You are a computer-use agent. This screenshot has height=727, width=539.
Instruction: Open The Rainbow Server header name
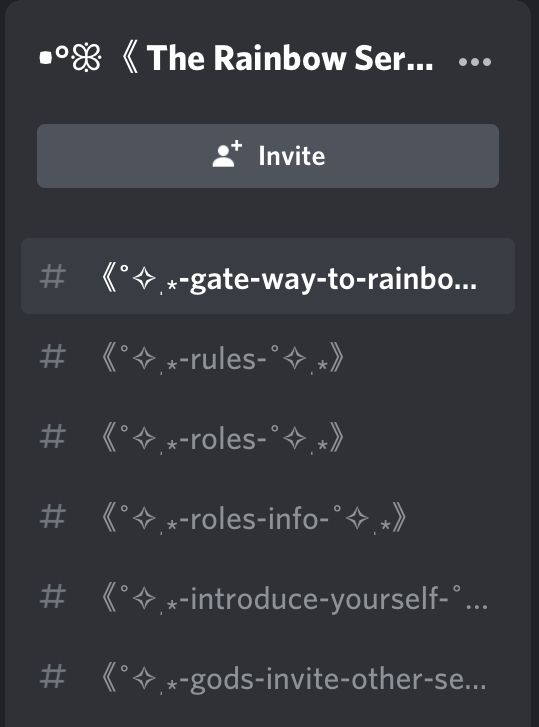click(290, 58)
